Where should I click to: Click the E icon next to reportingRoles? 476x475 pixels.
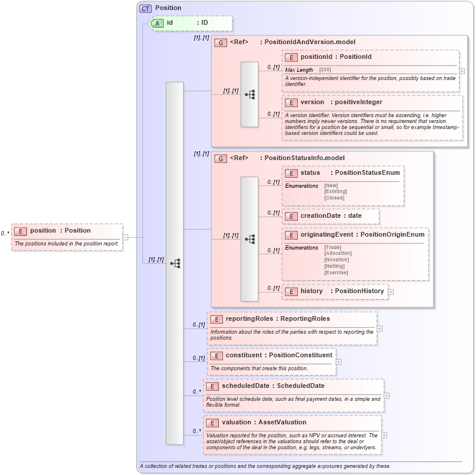coord(217,319)
